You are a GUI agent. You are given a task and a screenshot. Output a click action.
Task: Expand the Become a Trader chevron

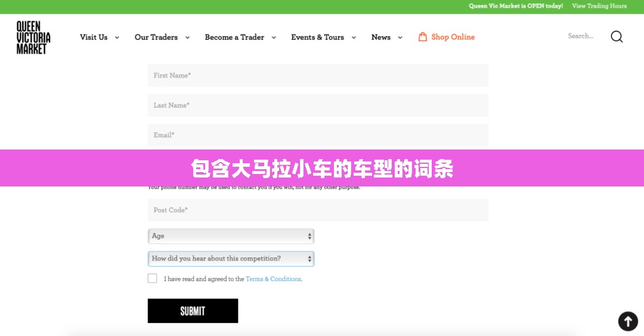click(274, 38)
